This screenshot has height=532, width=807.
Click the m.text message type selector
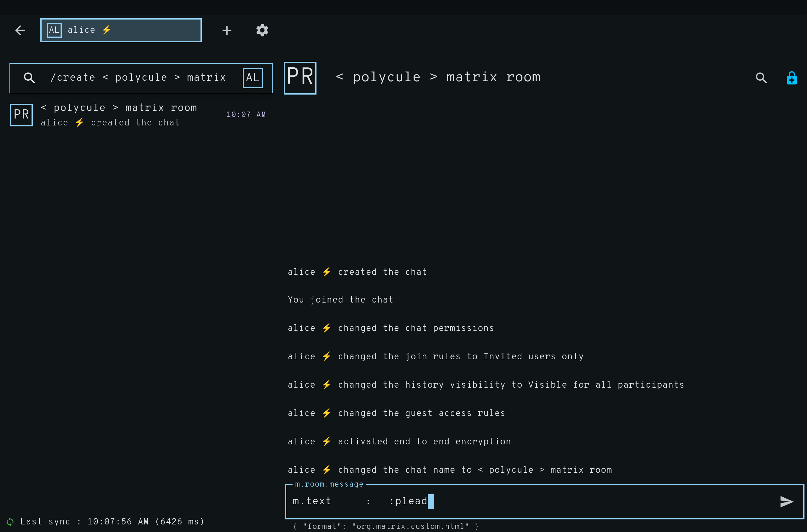pos(311,501)
